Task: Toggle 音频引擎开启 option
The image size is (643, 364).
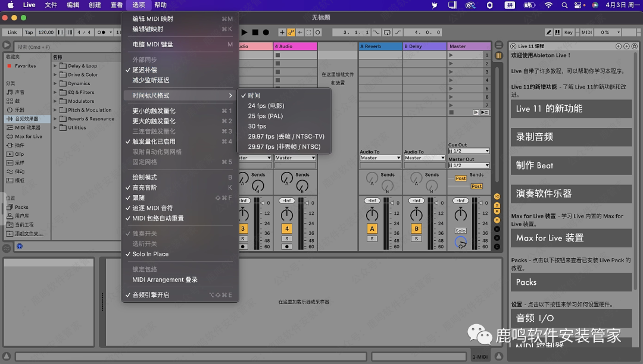Action: coord(151,295)
